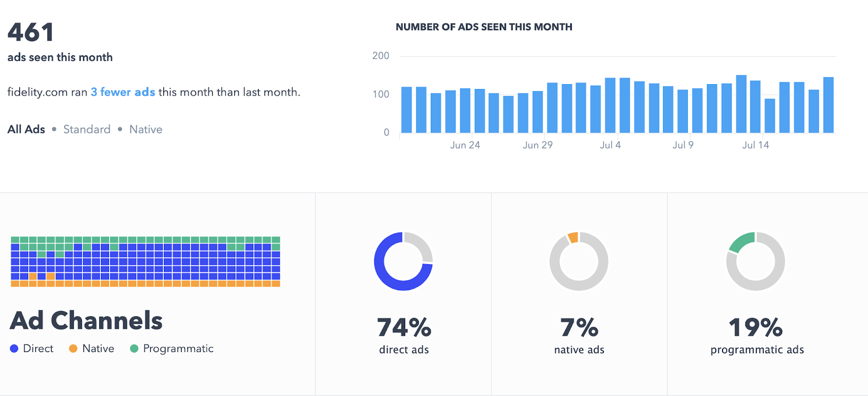This screenshot has height=396, width=868.
Task: Click the 200 y-axis label
Action: tap(381, 55)
